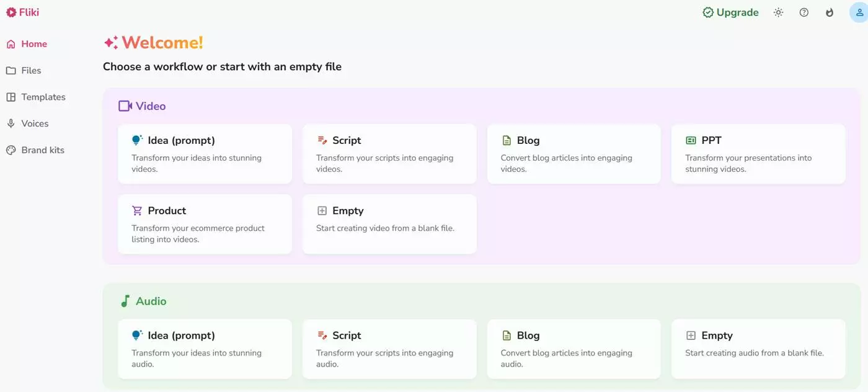Click the video camera icon beside Video

point(125,105)
